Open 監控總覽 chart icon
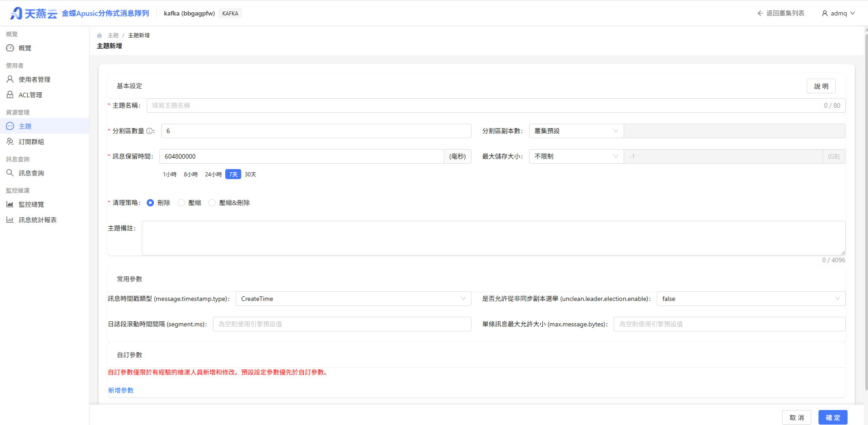Viewport: 868px width, 425px height. coord(10,204)
